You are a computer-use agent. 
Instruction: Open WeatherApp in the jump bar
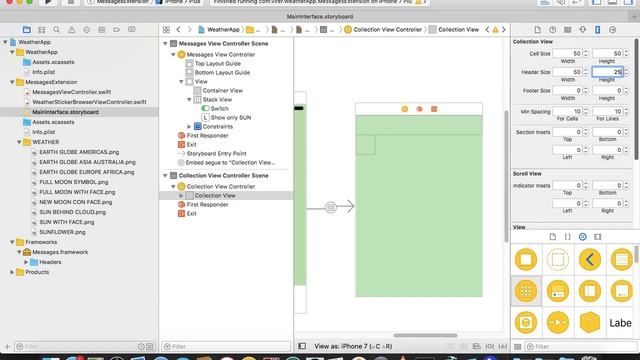pyautogui.click(x=219, y=29)
